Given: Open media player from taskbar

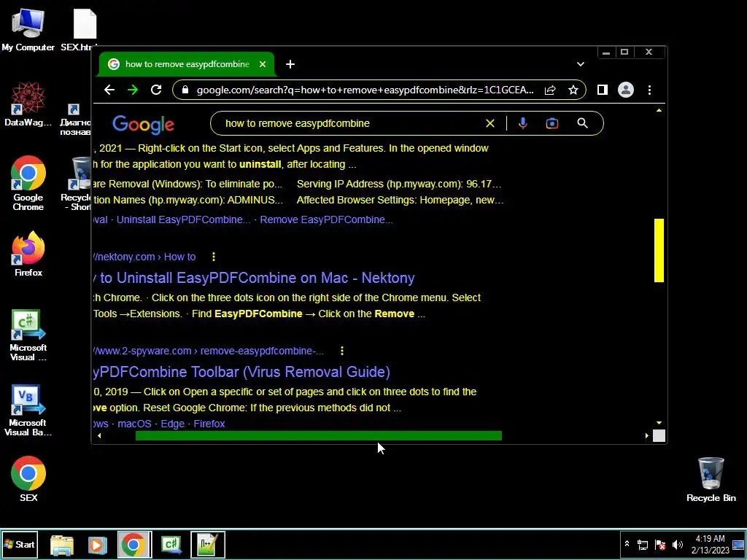Looking at the screenshot, I should (97, 545).
